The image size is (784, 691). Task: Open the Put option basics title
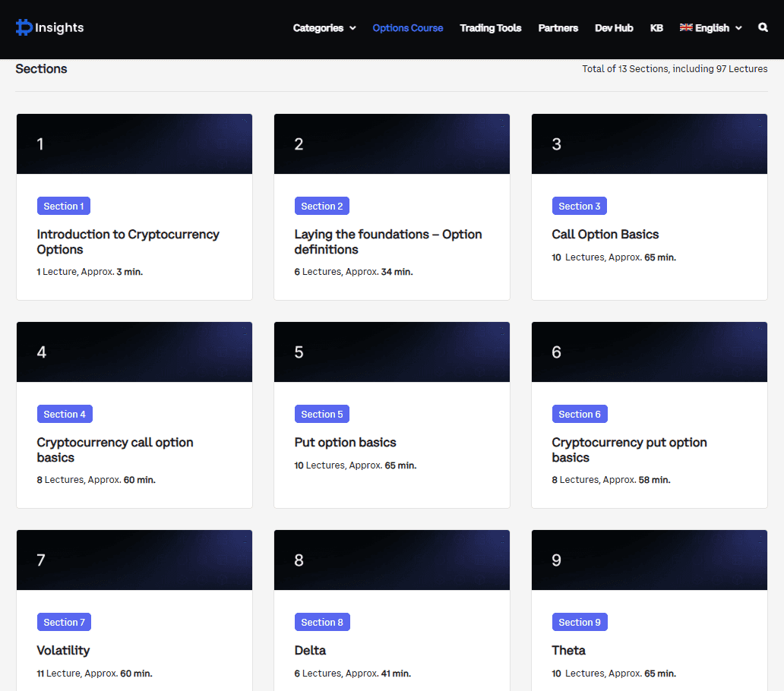coord(345,442)
